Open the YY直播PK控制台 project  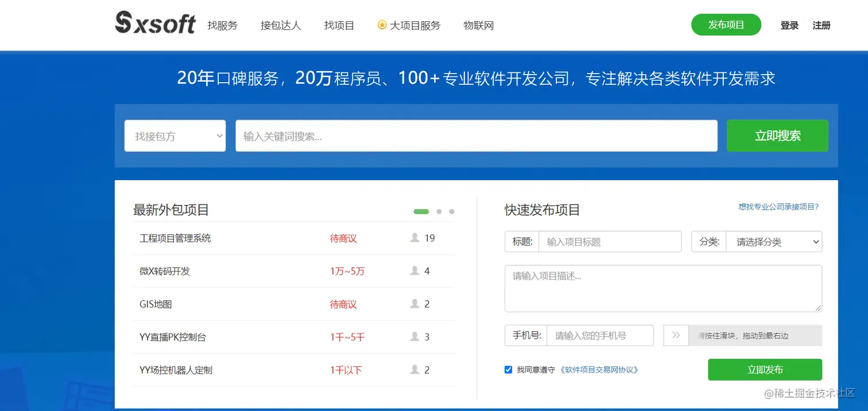tap(173, 337)
